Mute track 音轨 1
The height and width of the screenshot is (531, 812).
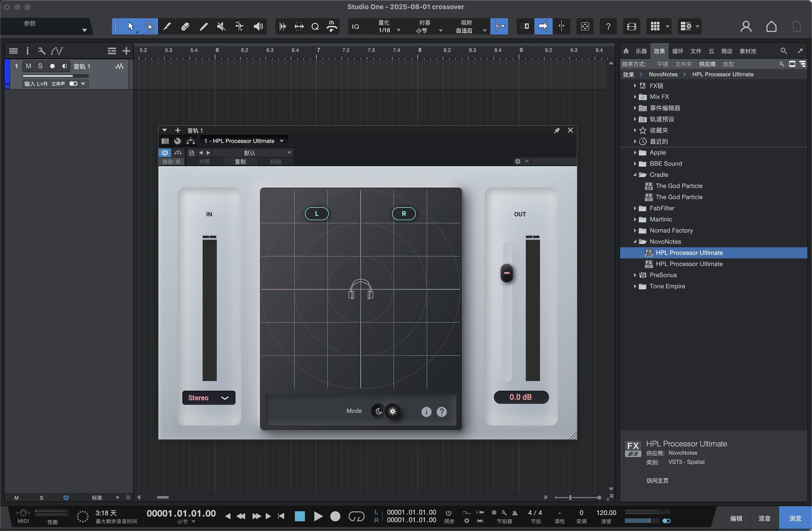pos(28,66)
